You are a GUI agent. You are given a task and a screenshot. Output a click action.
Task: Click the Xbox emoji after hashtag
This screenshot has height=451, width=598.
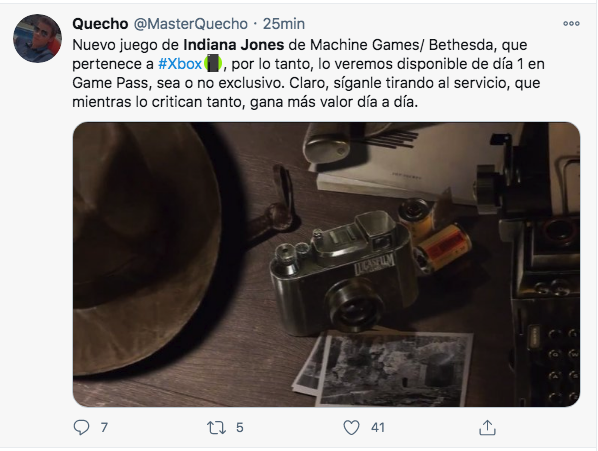[x=213, y=63]
